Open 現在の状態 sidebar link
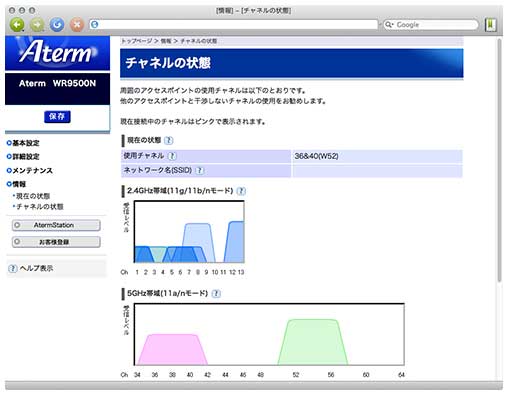 point(33,196)
